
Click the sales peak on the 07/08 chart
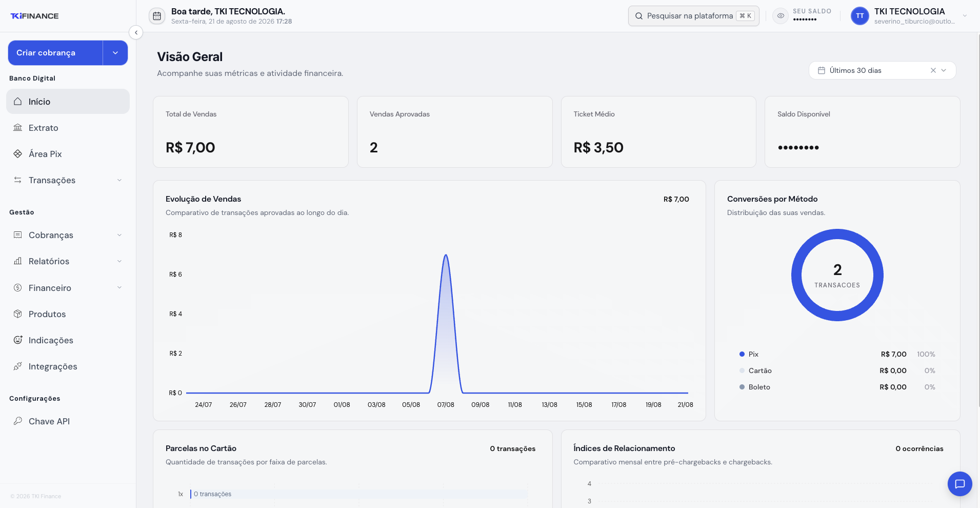click(446, 256)
